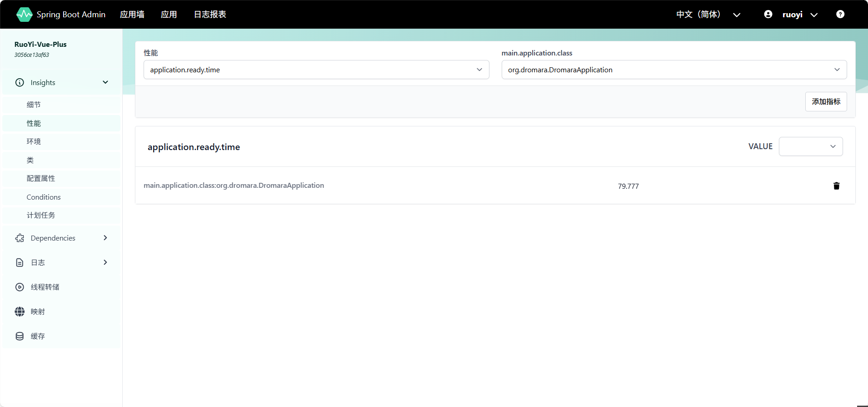The height and width of the screenshot is (407, 868).
Task: Click the user account avatar icon
Action: [x=768, y=15]
